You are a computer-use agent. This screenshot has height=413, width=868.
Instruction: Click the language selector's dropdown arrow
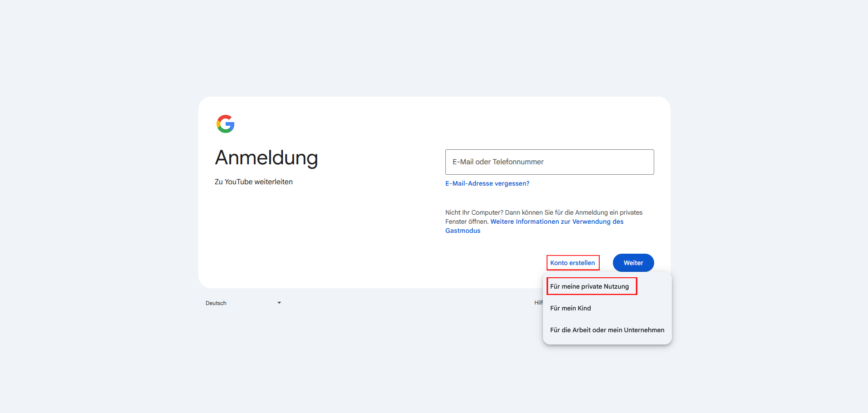(279, 303)
